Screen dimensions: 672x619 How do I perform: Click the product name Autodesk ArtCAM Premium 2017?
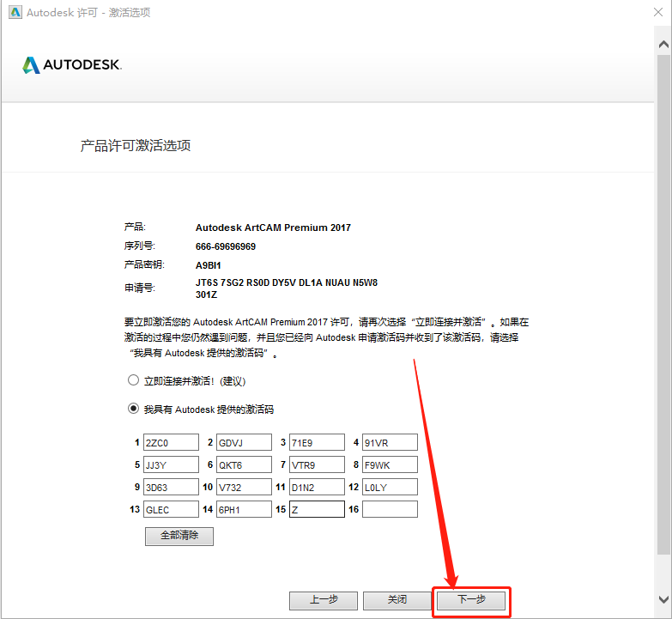273,228
